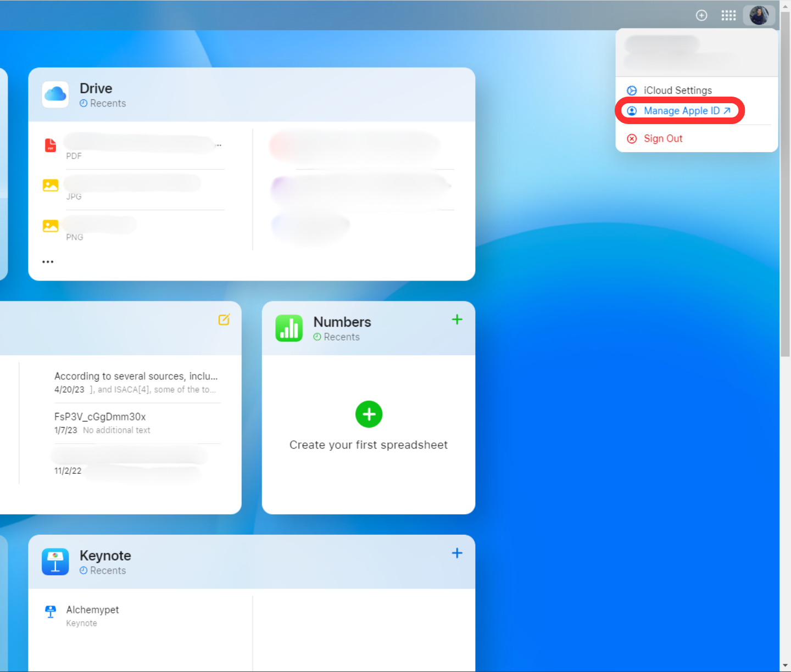Click the scrollbar up arrow
Image resolution: width=791 pixels, height=672 pixels.
[785, 5]
